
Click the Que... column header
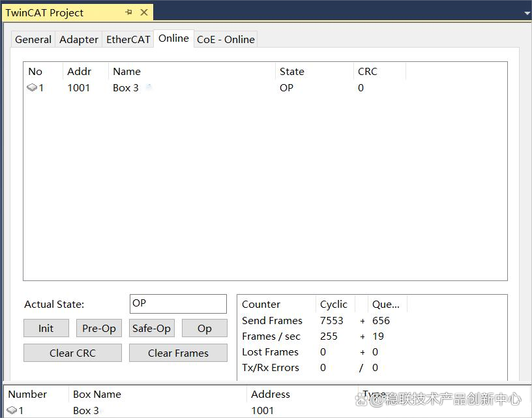click(x=387, y=304)
